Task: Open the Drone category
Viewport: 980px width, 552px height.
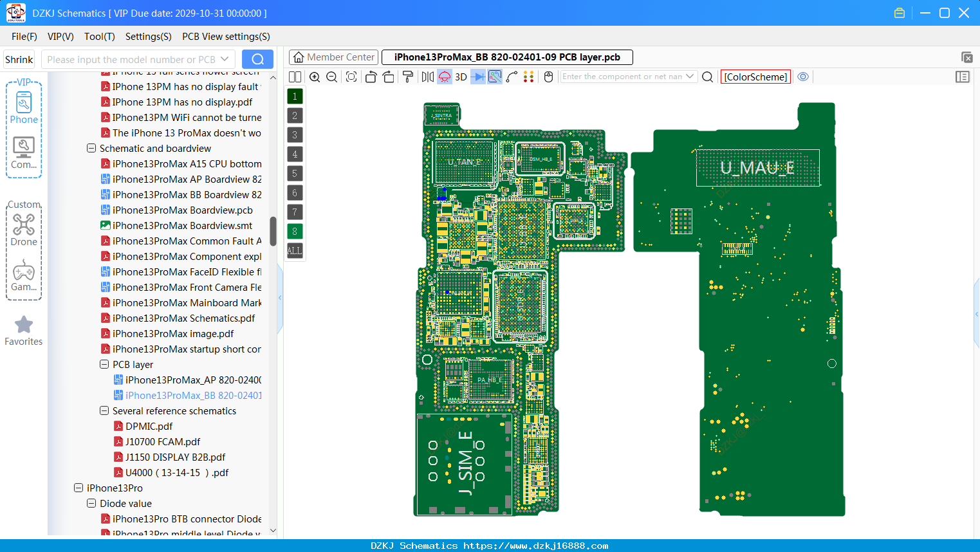Action: (24, 230)
